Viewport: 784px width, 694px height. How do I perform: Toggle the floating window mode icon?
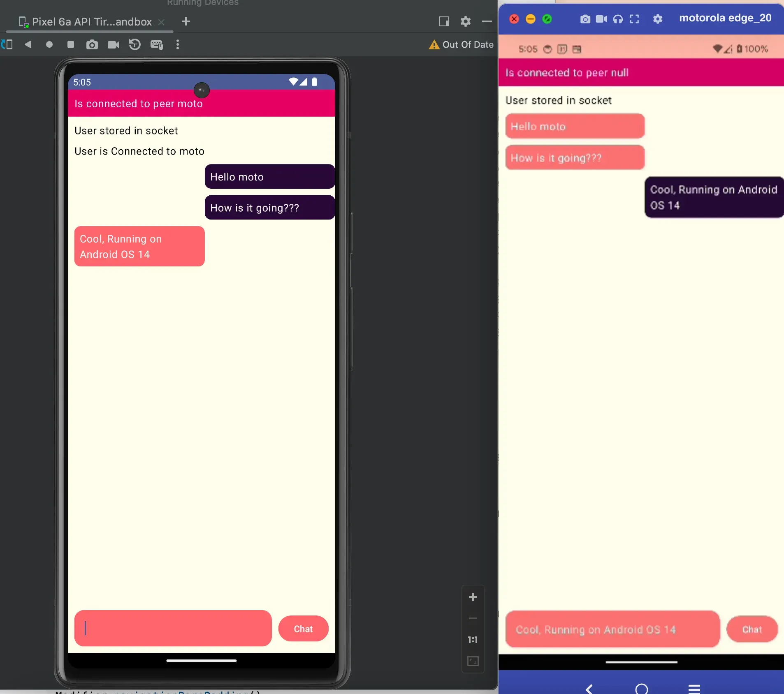444,21
